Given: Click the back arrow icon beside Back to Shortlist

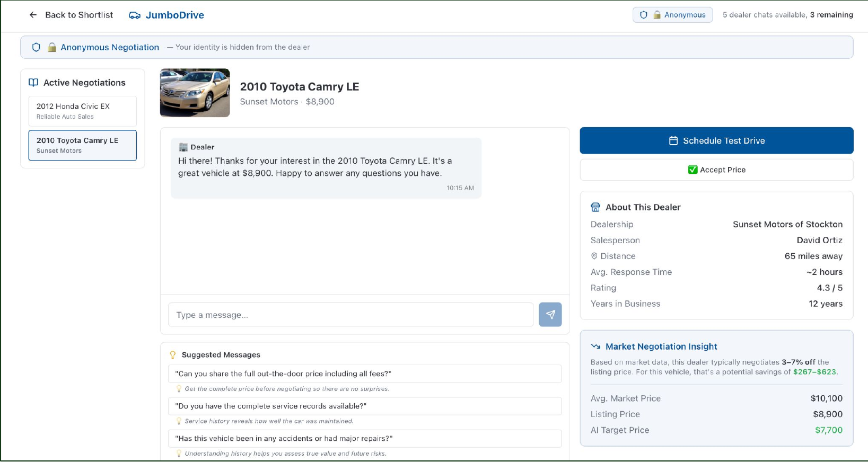Looking at the screenshot, I should coord(33,15).
